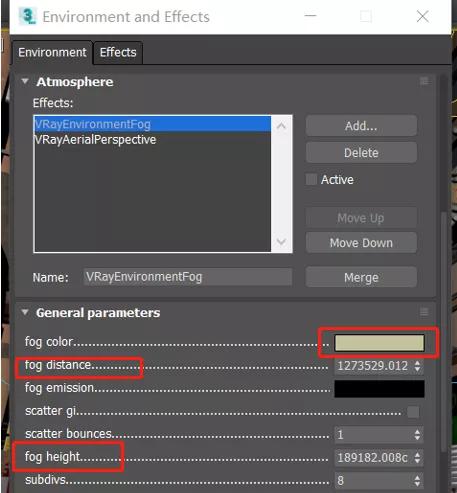This screenshot has height=493, width=457.
Task: Click the panel's vertical scrollbar on right
Action: (x=443, y=332)
